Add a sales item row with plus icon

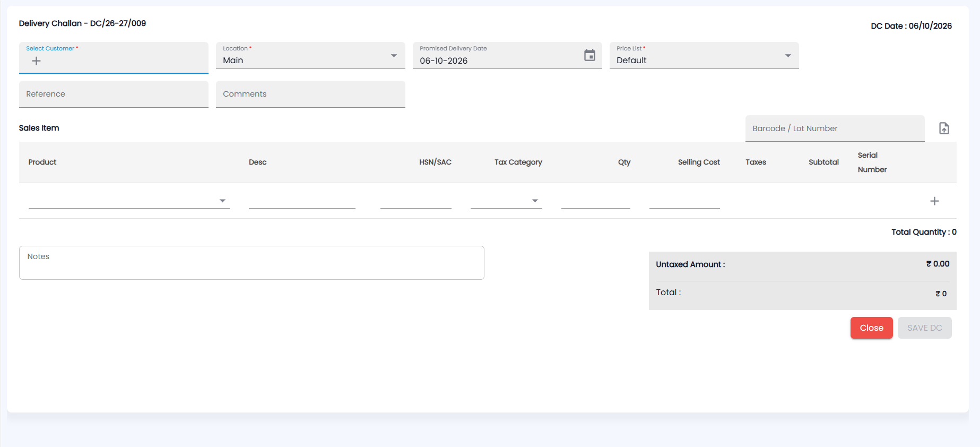click(x=934, y=201)
